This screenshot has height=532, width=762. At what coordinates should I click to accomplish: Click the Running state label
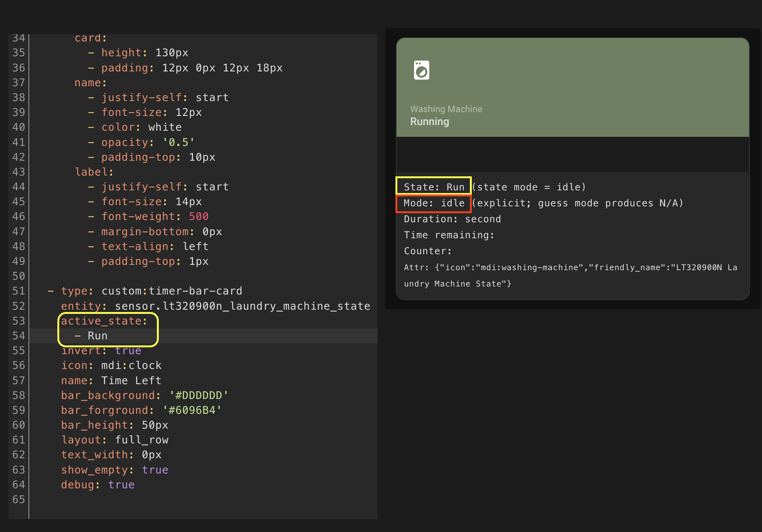tap(430, 122)
